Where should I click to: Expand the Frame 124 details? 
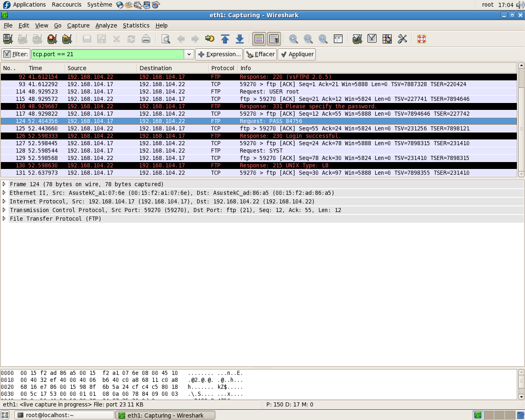(x=4, y=184)
